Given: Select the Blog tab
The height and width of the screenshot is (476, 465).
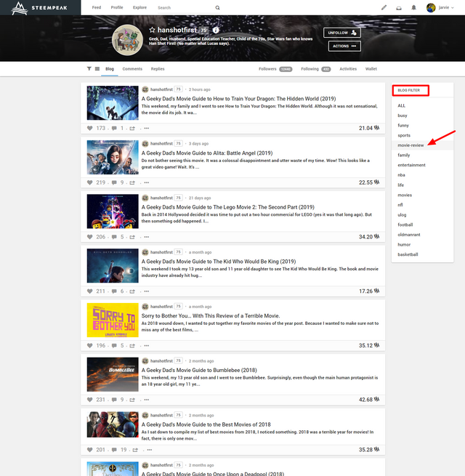Looking at the screenshot, I should pos(110,69).
